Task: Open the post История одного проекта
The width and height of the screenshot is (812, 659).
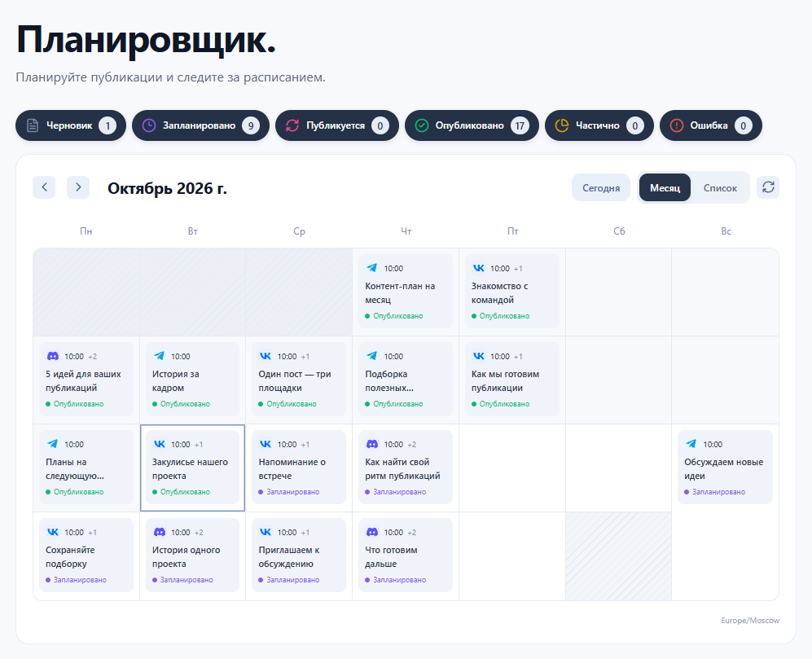Action: click(x=193, y=556)
